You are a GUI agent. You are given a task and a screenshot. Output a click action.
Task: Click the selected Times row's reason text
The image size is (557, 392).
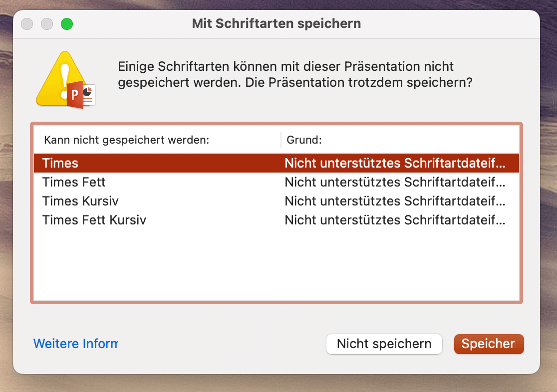pos(395,163)
